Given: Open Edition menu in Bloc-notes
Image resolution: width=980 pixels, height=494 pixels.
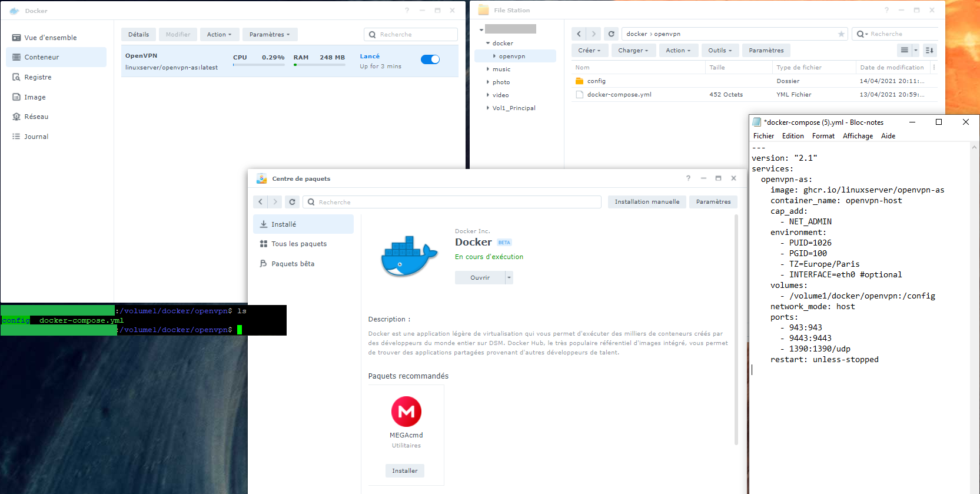Looking at the screenshot, I should click(x=793, y=136).
